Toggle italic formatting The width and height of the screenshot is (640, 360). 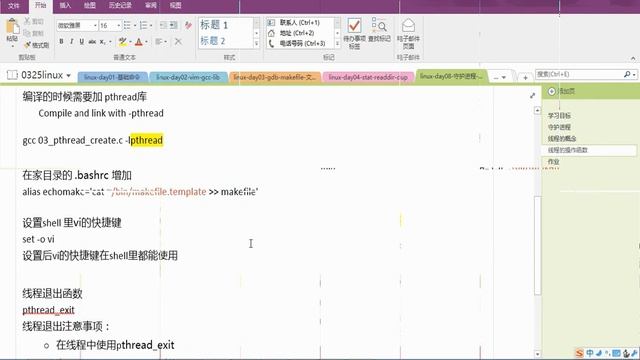(71, 41)
